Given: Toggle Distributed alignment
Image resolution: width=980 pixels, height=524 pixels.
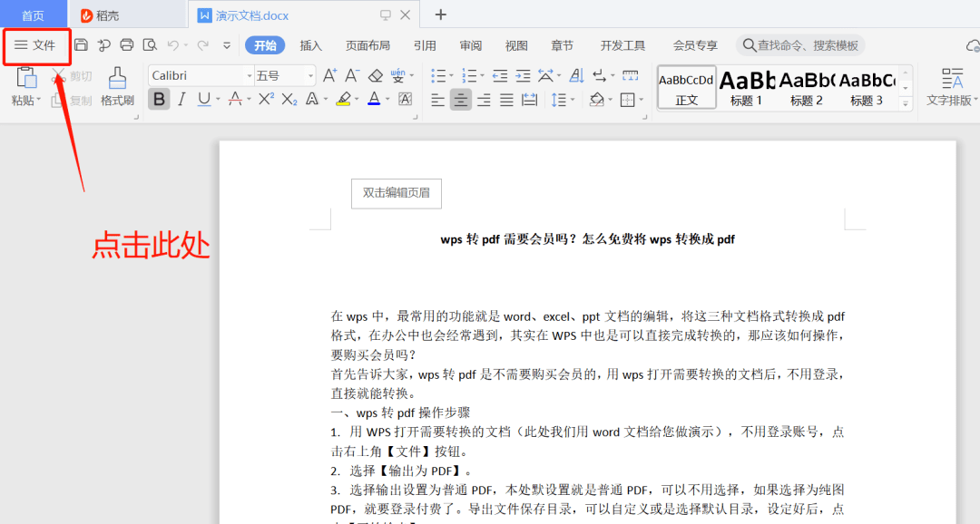Looking at the screenshot, I should pos(529,100).
